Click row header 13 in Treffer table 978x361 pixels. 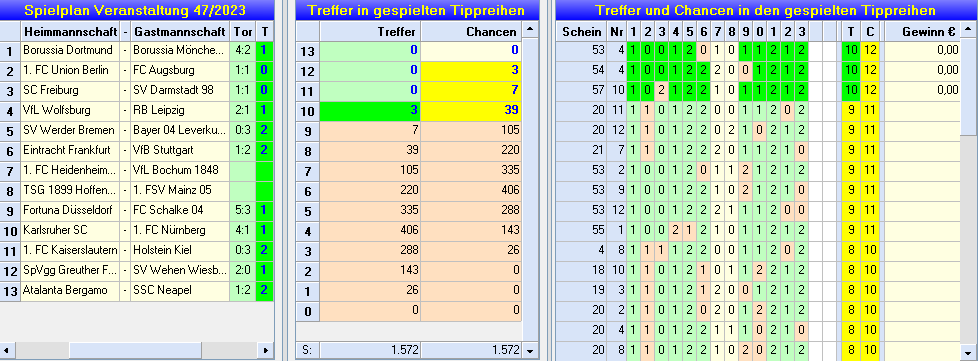307,51
